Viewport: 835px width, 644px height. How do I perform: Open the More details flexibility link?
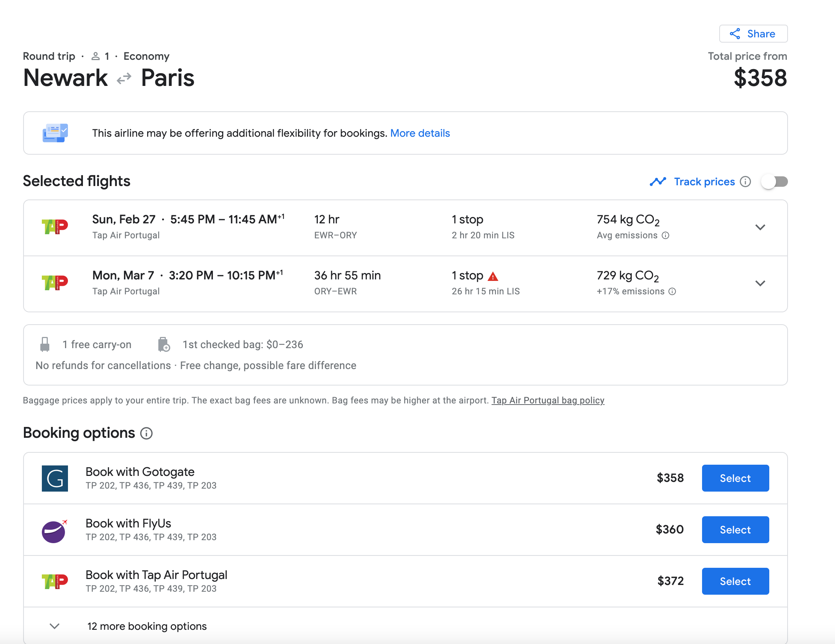420,133
